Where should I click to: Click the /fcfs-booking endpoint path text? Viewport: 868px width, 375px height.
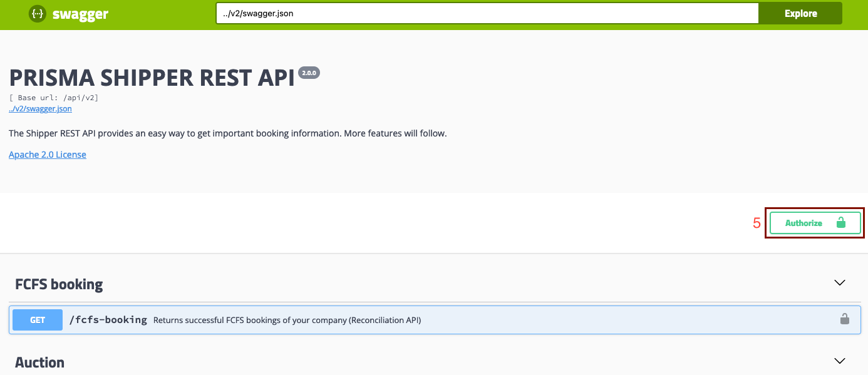pos(108,320)
